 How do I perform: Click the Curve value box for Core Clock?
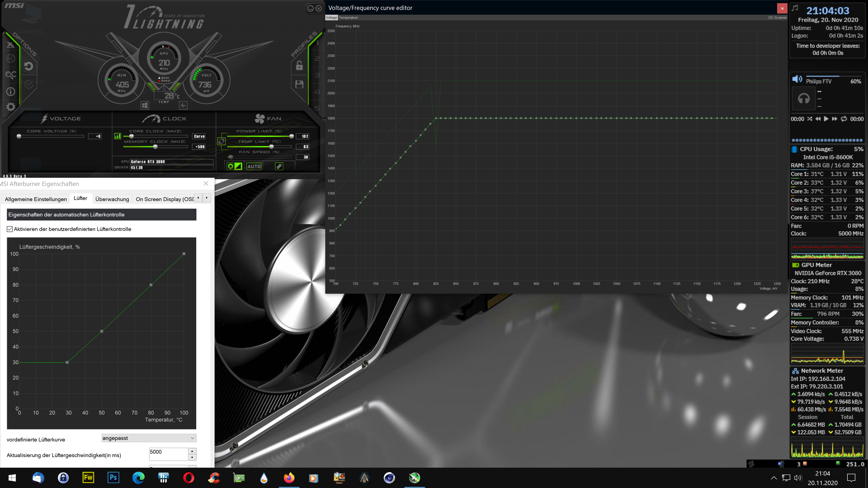click(199, 136)
